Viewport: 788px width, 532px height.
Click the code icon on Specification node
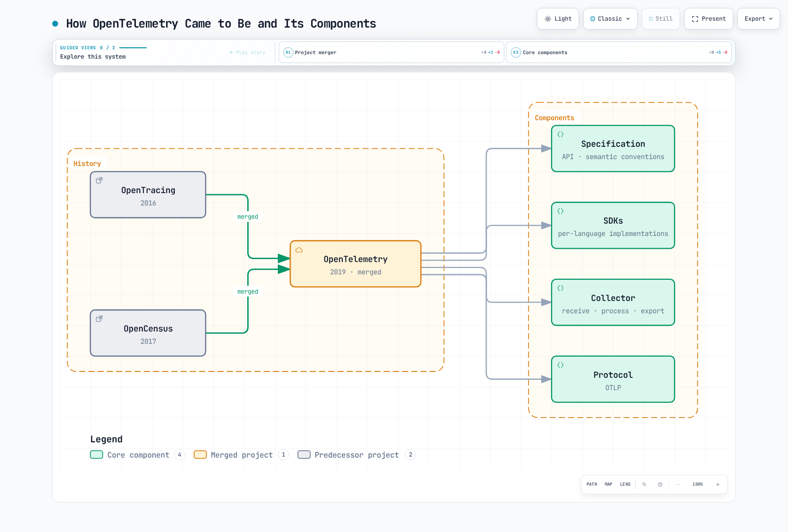click(x=560, y=134)
